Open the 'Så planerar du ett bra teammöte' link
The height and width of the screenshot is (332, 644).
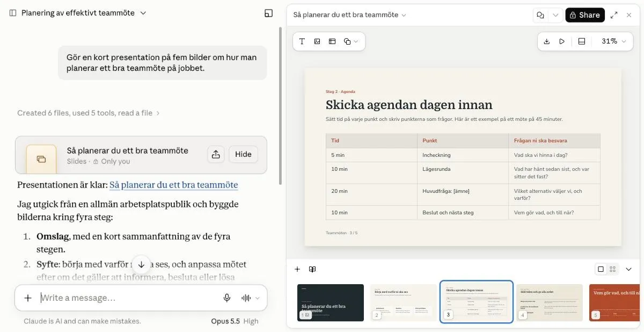click(173, 185)
